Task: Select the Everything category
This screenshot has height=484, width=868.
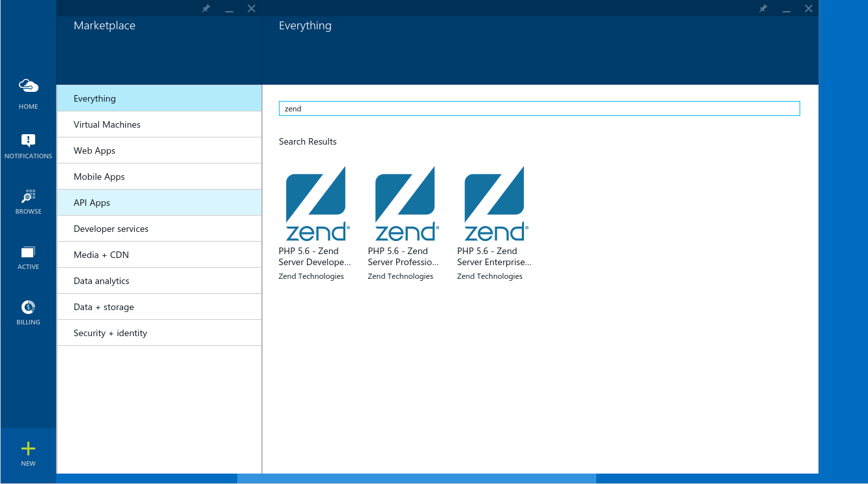Action: coord(159,98)
